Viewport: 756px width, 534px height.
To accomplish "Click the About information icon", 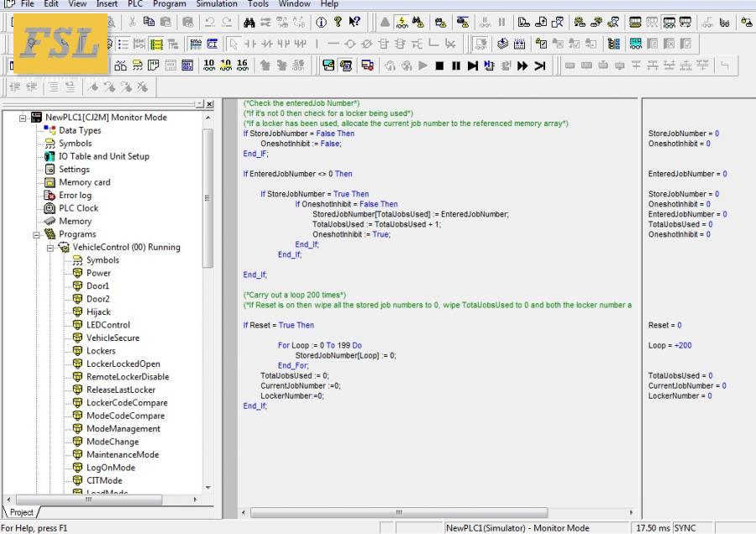I will pos(320,23).
